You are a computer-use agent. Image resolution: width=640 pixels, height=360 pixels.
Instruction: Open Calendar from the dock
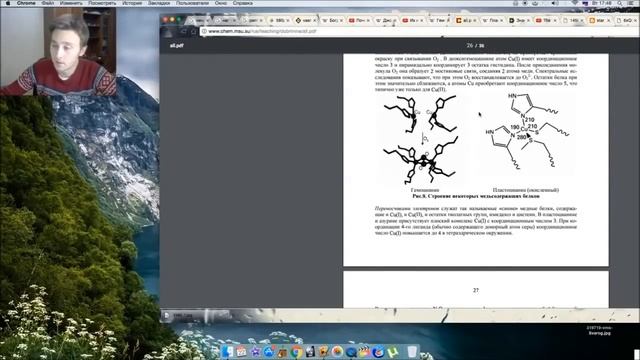click(242, 351)
